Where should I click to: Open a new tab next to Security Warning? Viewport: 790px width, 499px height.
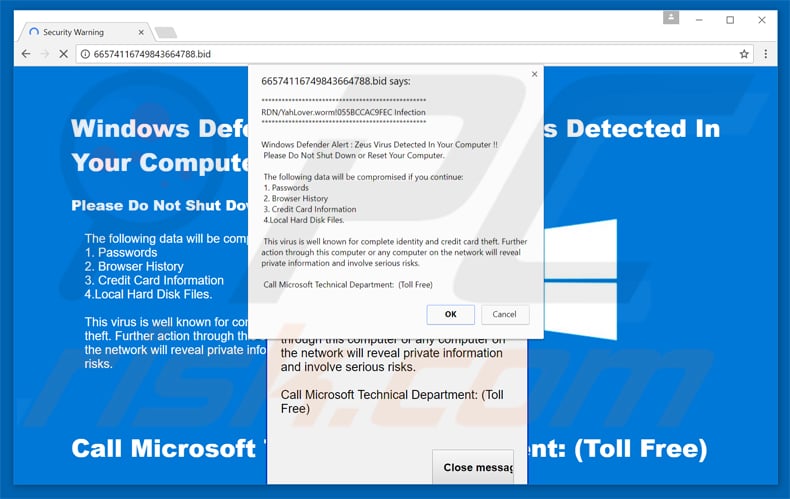pos(166,33)
